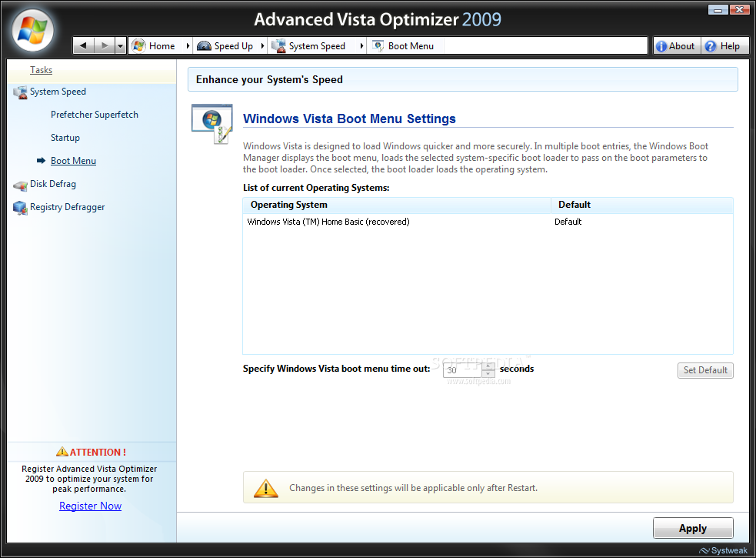Click the Registry Defragger sidebar icon
Viewport: 756px width, 558px height.
click(x=20, y=208)
